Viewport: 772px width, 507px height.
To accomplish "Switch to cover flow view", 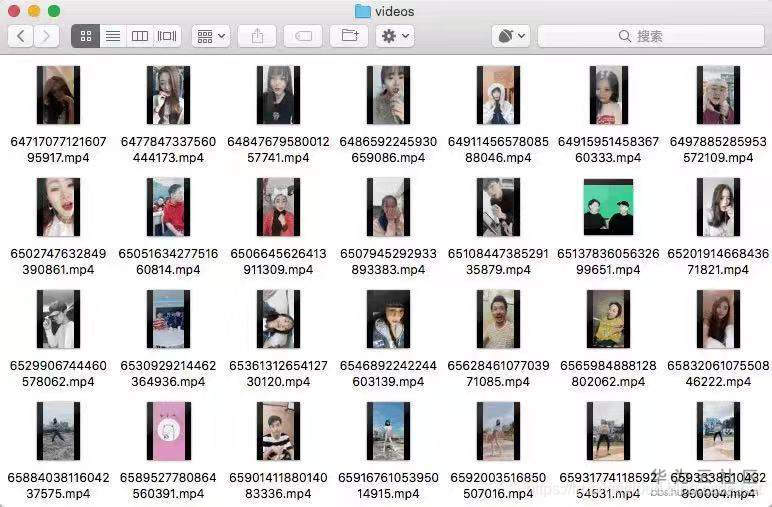I will (x=167, y=36).
